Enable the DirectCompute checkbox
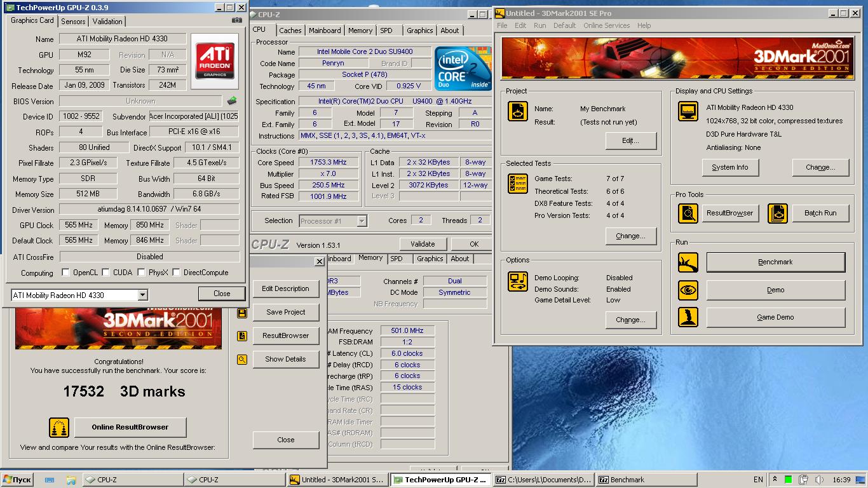Screen dimensions: 868x488 pyautogui.click(x=176, y=273)
